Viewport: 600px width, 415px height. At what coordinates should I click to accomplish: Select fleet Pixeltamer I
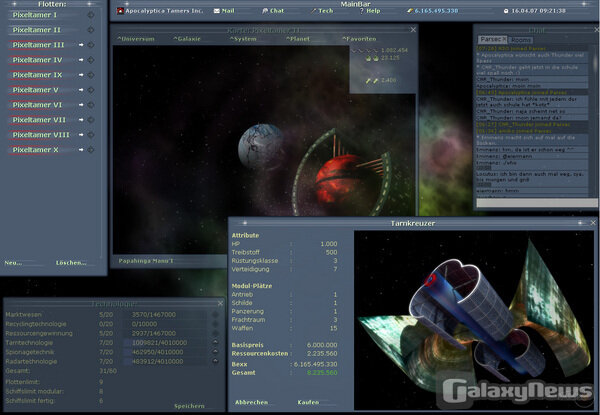pos(34,15)
